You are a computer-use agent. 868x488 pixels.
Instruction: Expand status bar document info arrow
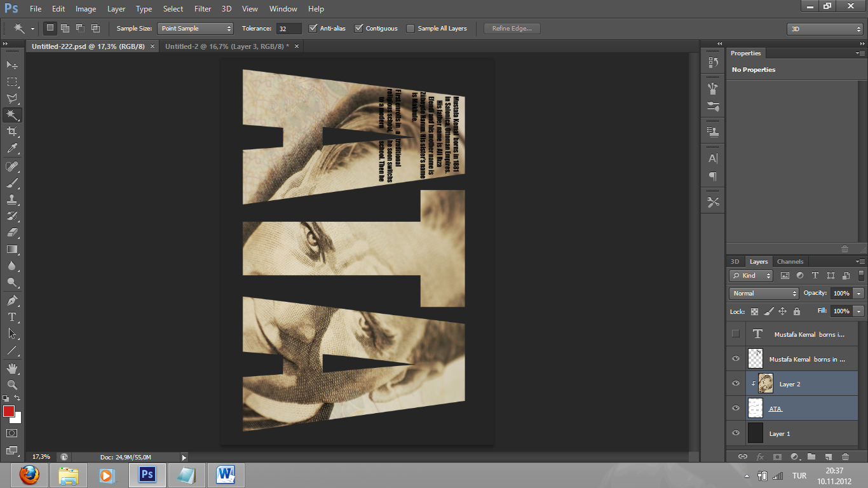coord(184,457)
